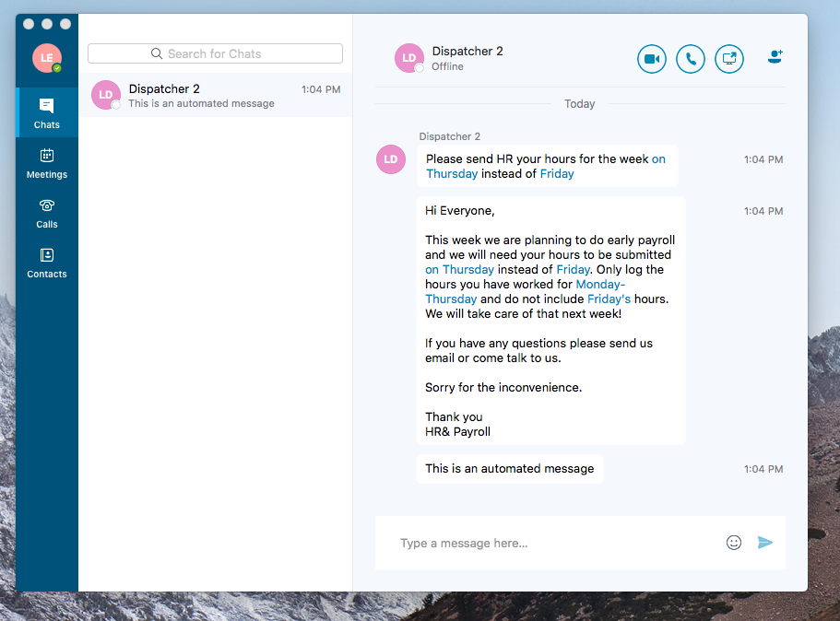Click the 'Today' date separator label
The image size is (840, 621).
coord(579,104)
